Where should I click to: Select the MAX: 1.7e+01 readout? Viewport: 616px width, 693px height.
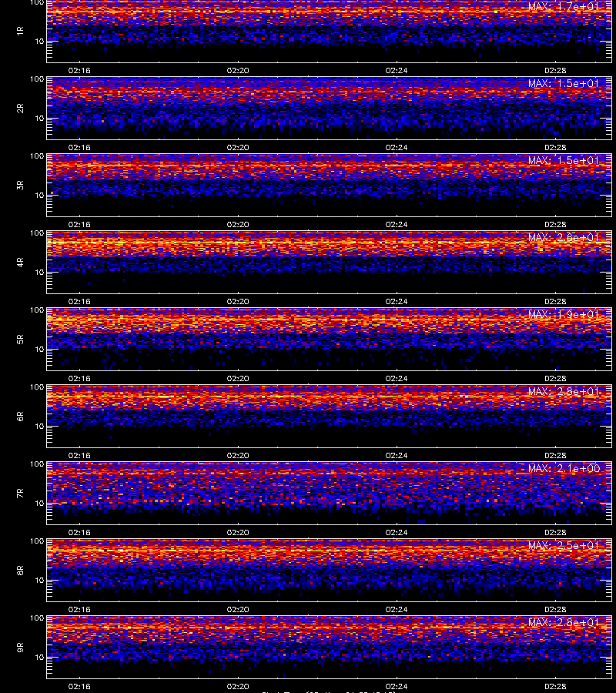coord(564,7)
